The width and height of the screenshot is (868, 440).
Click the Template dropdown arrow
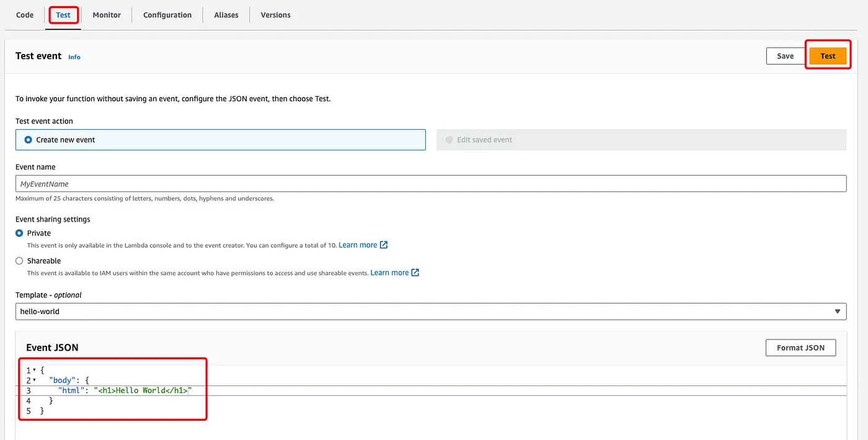[x=838, y=312]
